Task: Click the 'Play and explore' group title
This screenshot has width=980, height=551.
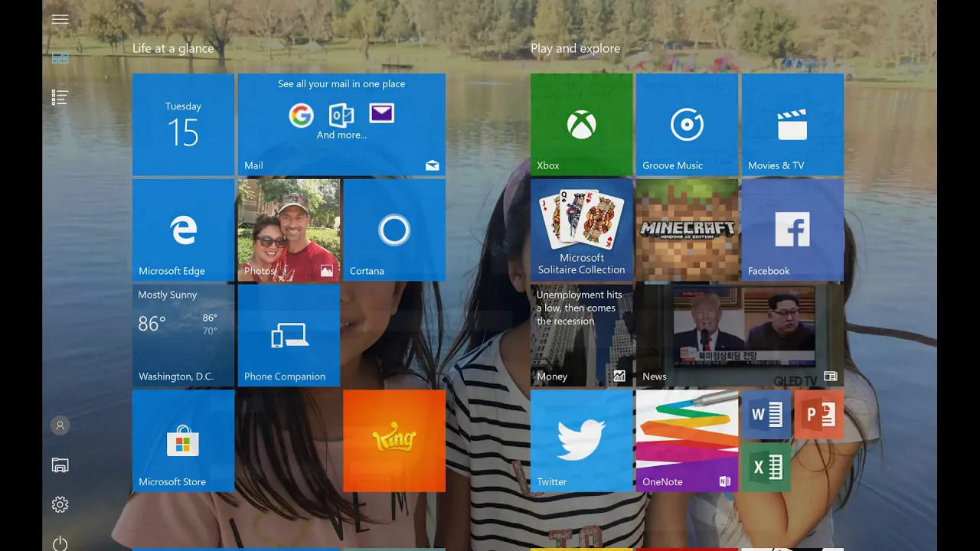Action: (x=575, y=48)
